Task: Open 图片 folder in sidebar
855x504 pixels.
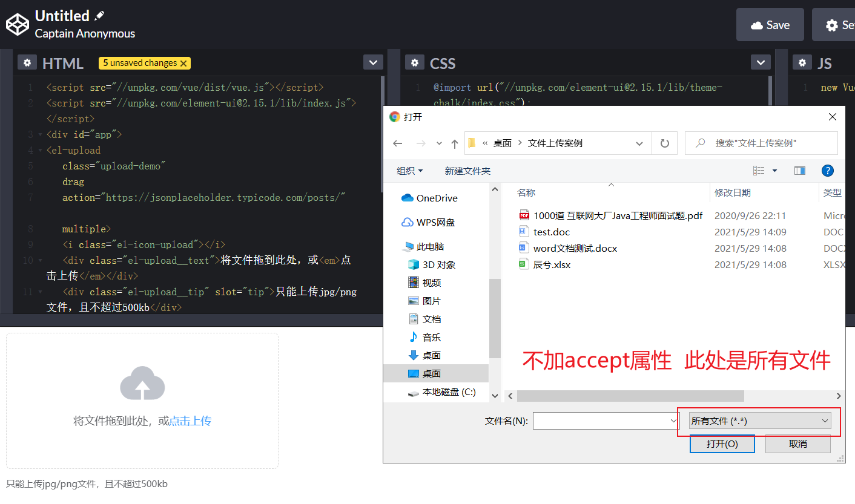Action: pos(432,301)
